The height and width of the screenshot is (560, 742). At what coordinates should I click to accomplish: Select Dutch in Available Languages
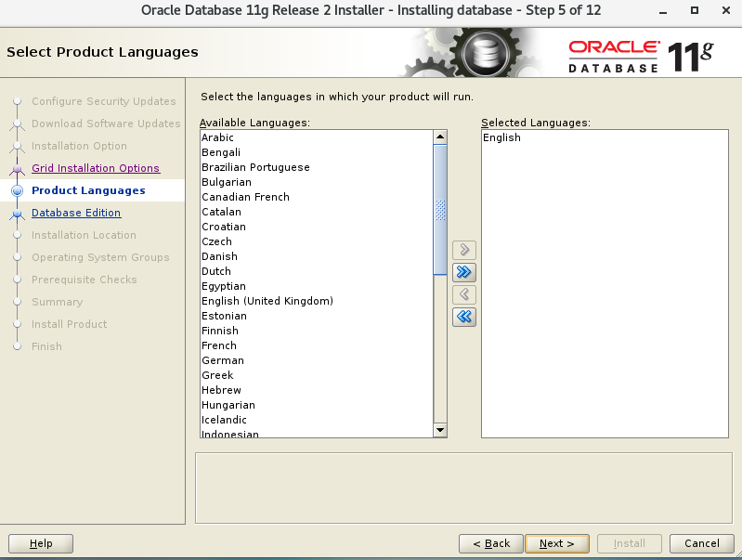click(317, 271)
